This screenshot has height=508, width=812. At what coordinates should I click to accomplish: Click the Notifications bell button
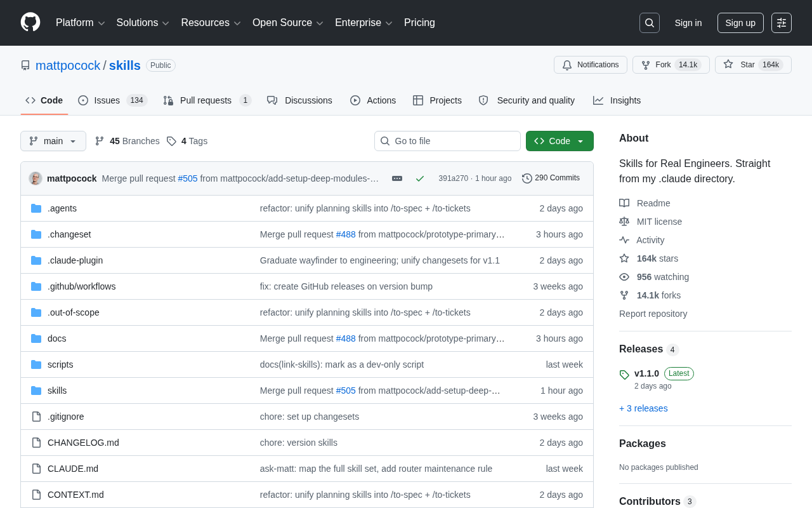[x=591, y=65]
